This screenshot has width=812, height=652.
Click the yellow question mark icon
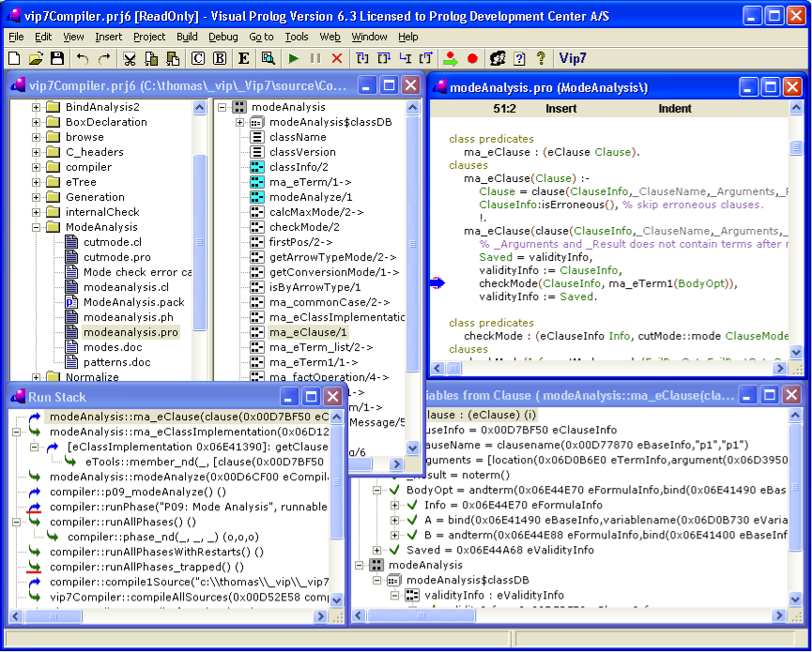[x=541, y=58]
